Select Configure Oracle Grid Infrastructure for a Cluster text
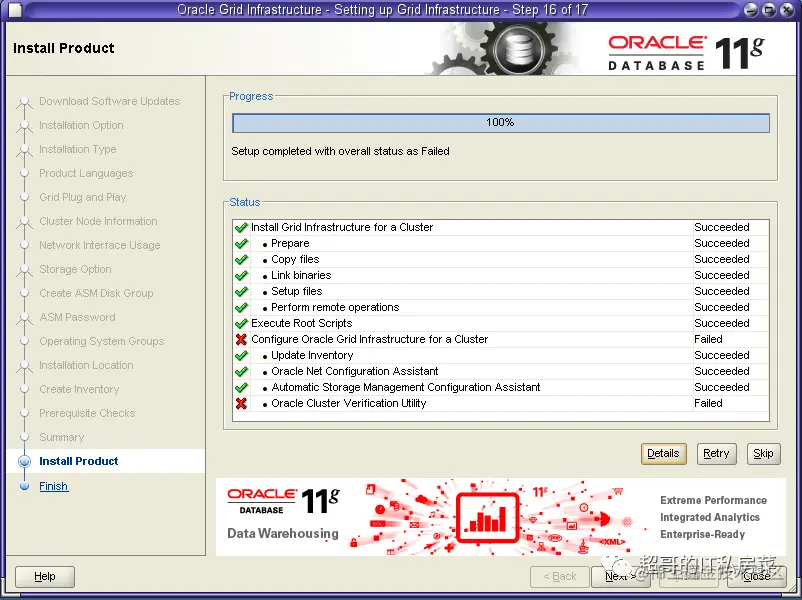 click(x=369, y=339)
